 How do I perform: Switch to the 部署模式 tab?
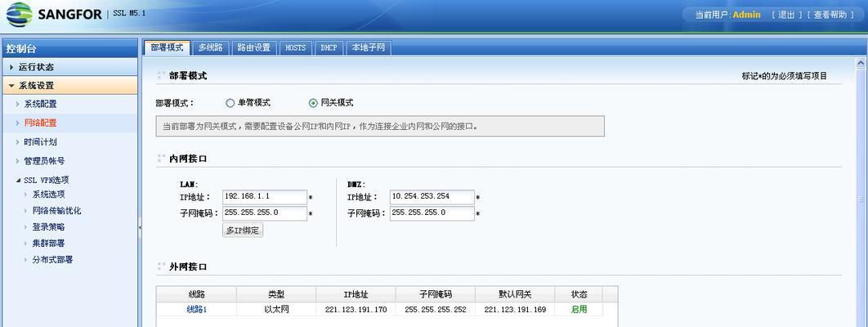(168, 47)
